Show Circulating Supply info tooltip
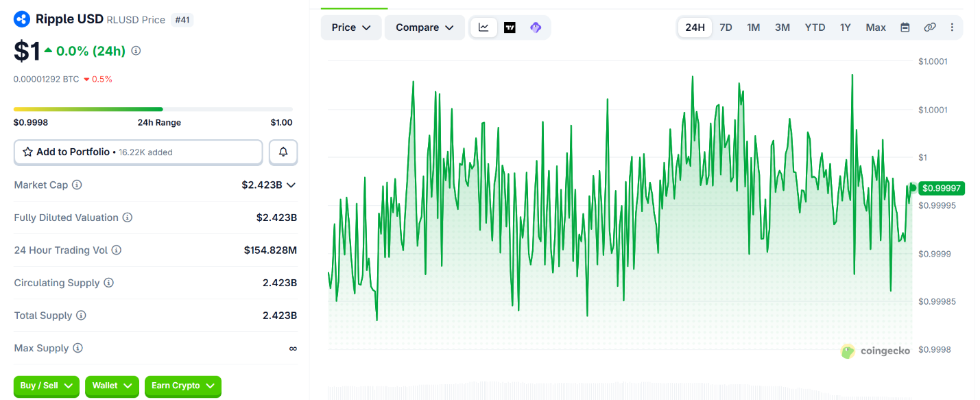The image size is (980, 400). [109, 283]
